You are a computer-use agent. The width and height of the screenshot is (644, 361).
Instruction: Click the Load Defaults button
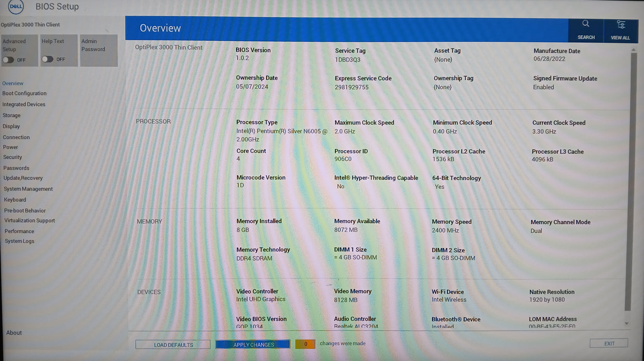point(173,344)
